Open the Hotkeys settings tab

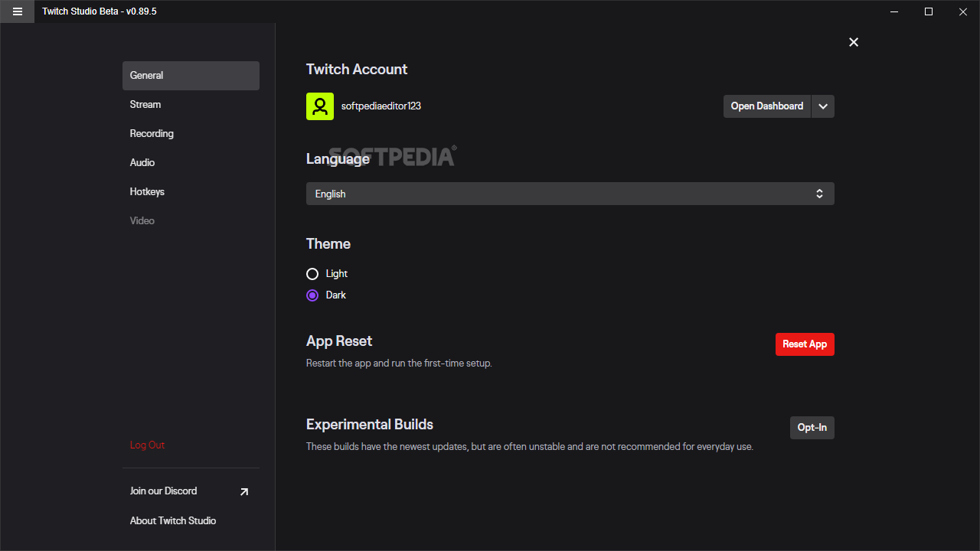[x=191, y=192]
